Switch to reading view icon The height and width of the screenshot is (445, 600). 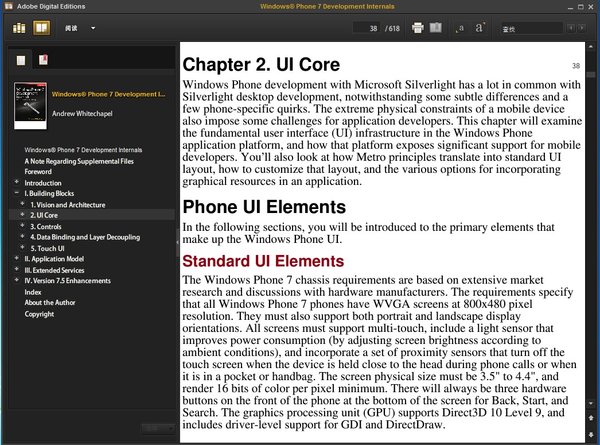[x=42, y=28]
